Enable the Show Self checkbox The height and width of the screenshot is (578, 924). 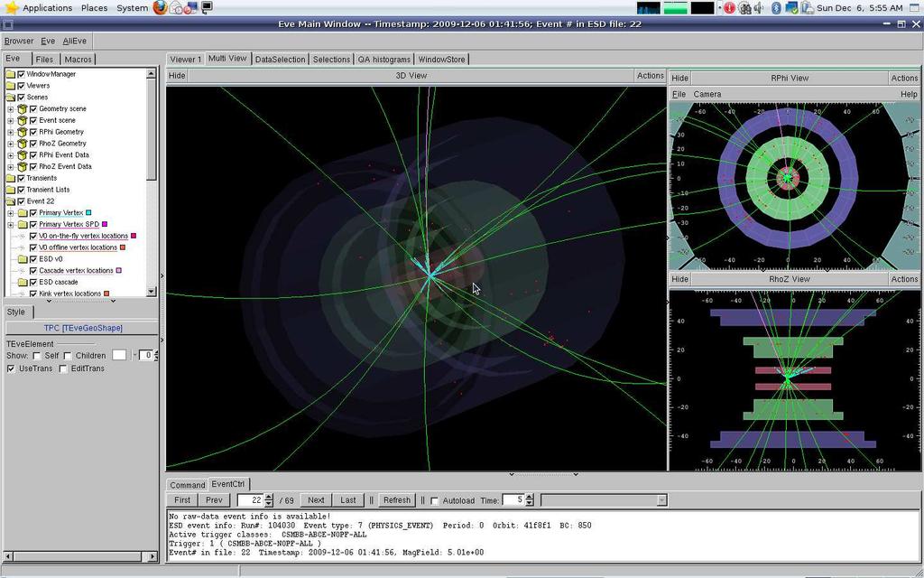36,356
